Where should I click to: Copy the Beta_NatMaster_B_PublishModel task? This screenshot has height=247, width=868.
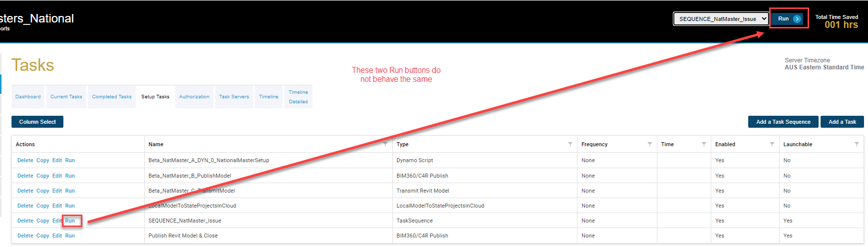coord(43,176)
